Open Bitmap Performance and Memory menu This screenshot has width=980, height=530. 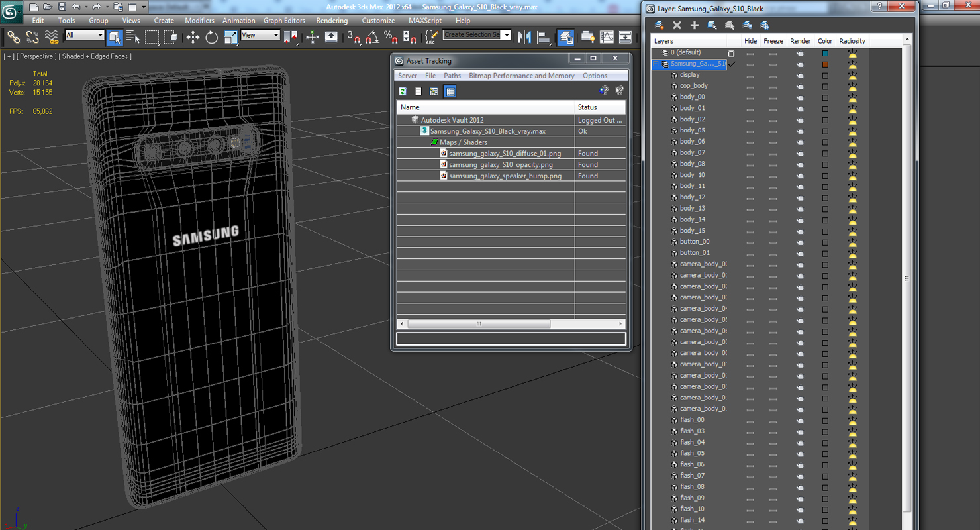coord(522,76)
